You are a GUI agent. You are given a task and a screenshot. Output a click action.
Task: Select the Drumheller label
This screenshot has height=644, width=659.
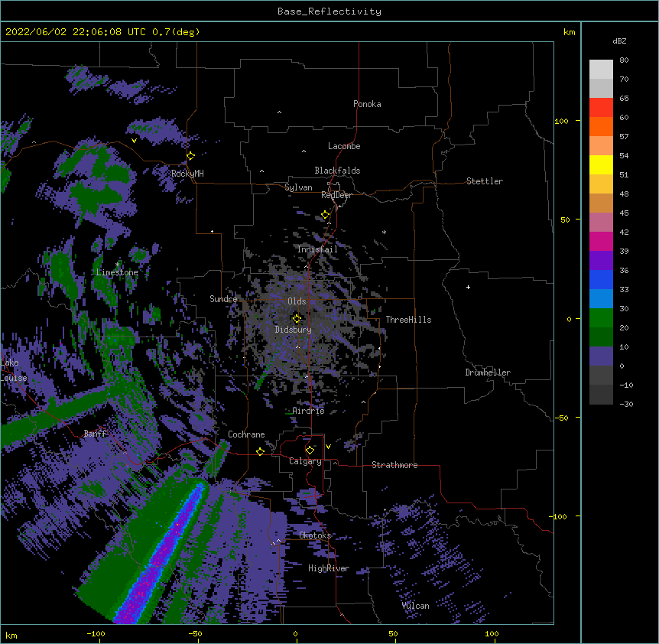point(488,372)
